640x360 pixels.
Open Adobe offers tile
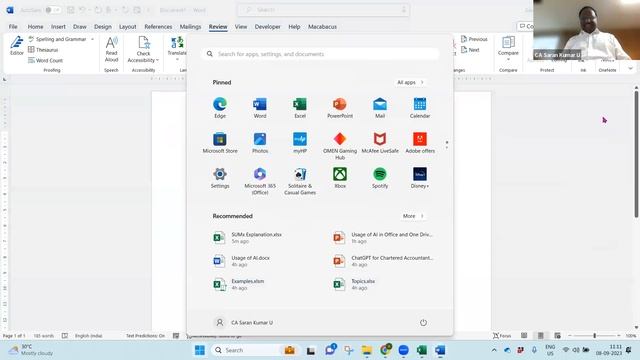pyautogui.click(x=420, y=143)
